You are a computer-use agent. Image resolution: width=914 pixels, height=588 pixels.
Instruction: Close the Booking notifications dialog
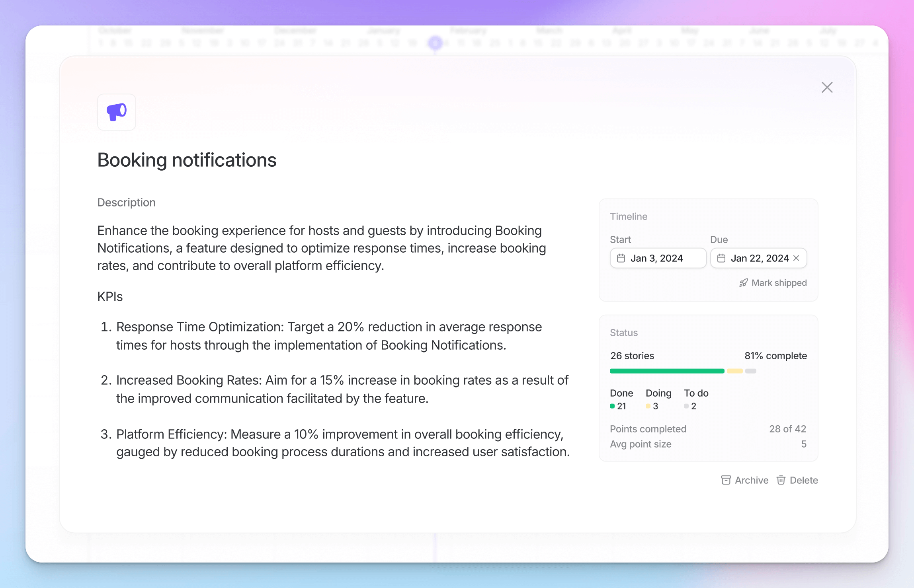(x=827, y=88)
